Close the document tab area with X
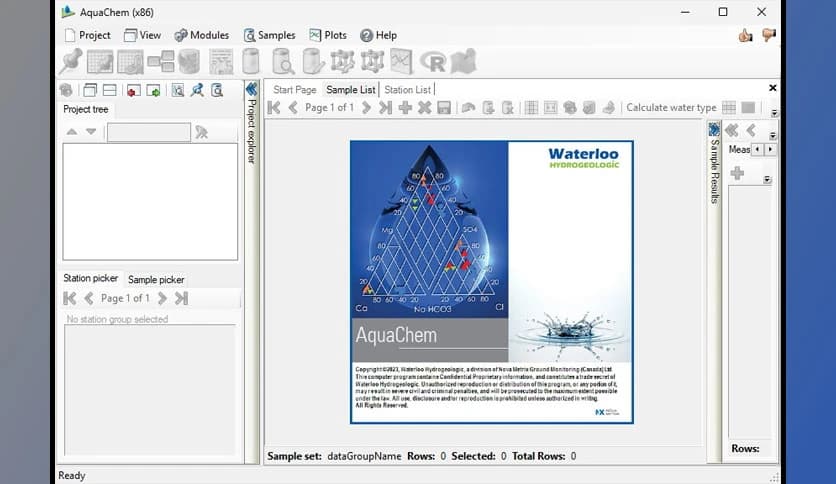Screen dimensions: 836x484 [772, 88]
